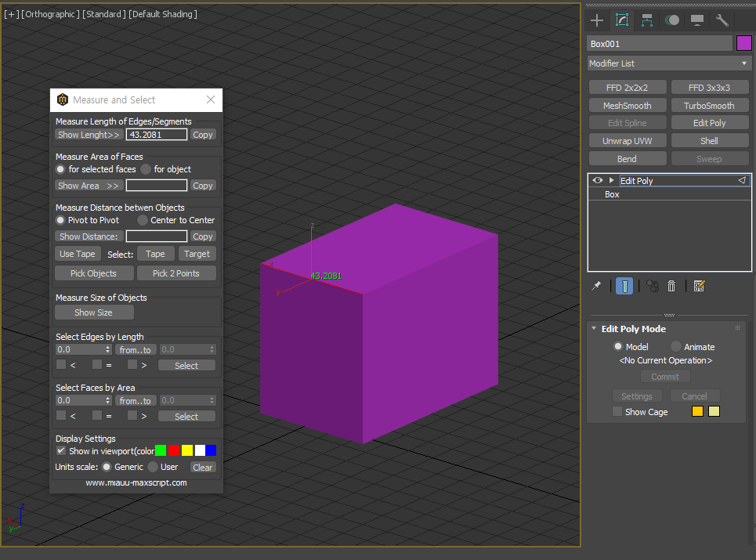Collapse the Edit Poly Mode rollout
756x560 pixels.
594,328
